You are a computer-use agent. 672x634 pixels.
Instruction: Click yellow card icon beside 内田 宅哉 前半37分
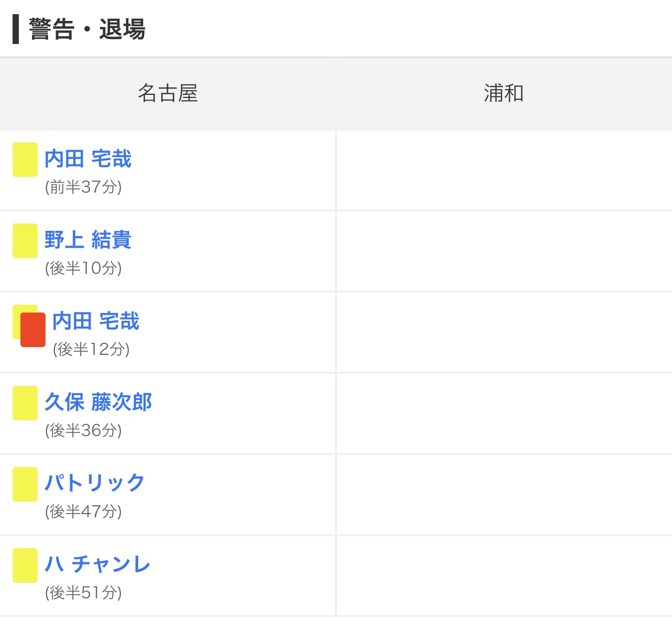coord(25,160)
